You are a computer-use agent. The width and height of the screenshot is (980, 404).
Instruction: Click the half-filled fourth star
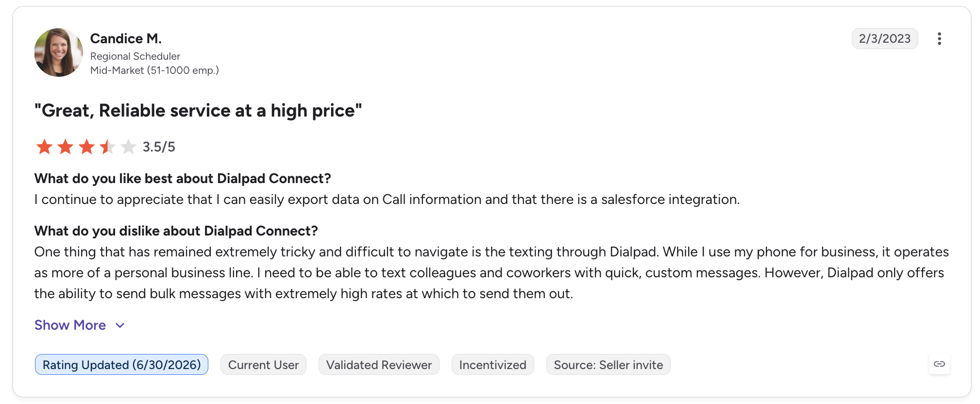[107, 147]
